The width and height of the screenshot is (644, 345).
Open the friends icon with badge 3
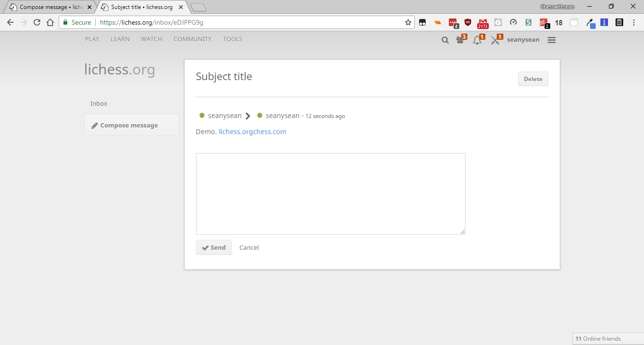[x=461, y=40]
